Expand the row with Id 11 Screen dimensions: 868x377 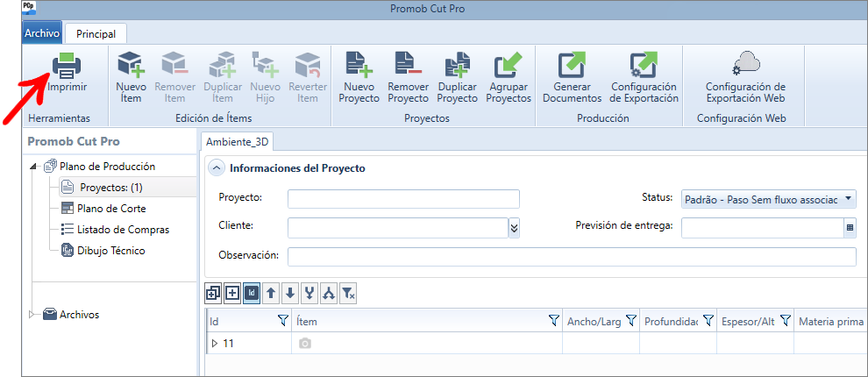click(215, 344)
